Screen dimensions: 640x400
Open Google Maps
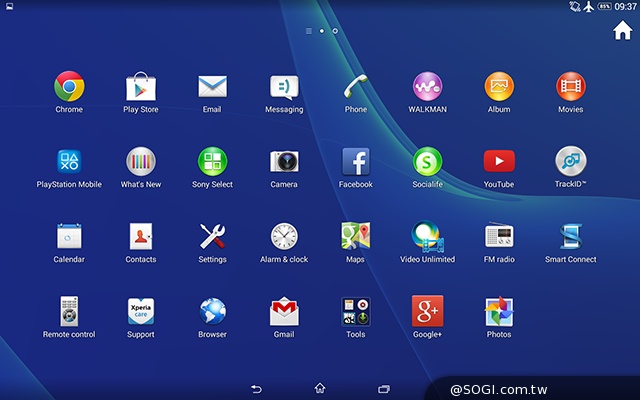tap(356, 236)
